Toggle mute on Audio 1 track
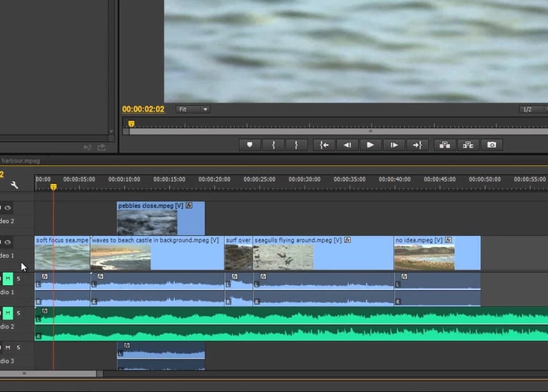Screen dimensions: 548x392 pos(8,278)
